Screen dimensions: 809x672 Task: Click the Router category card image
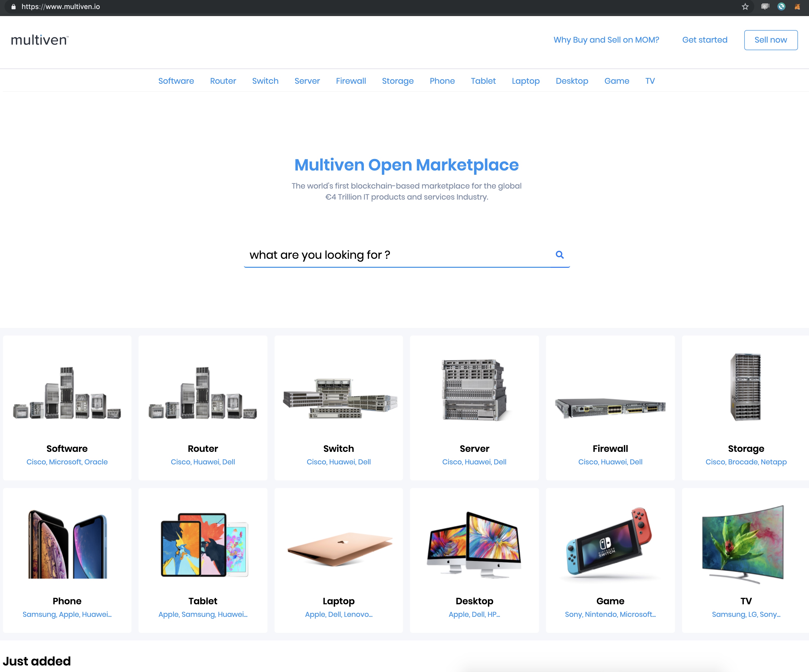203,393
